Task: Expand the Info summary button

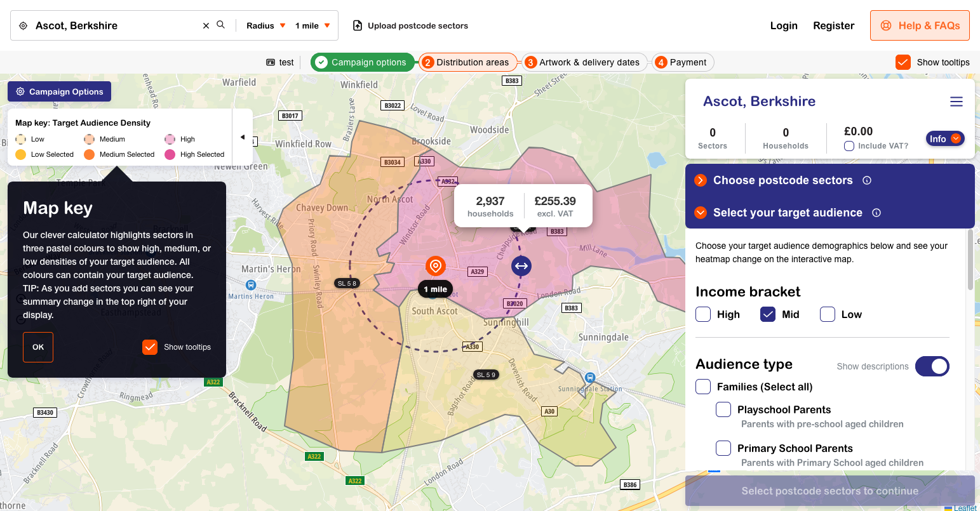Action: (x=945, y=138)
